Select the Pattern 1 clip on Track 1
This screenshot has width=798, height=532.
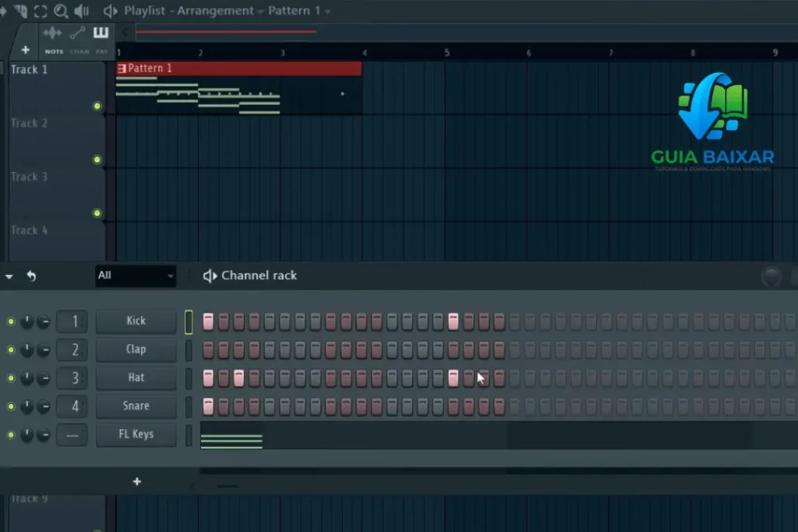tap(238, 88)
